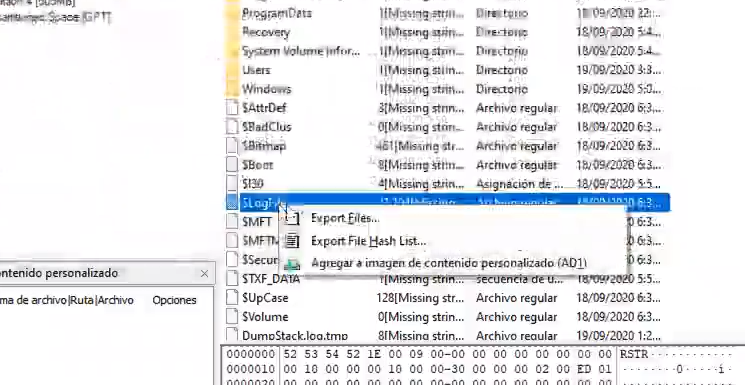The width and height of the screenshot is (745, 385).
Task: Select Agregar a imagen de contenido personalizado (AD1)
Action: tap(449, 263)
